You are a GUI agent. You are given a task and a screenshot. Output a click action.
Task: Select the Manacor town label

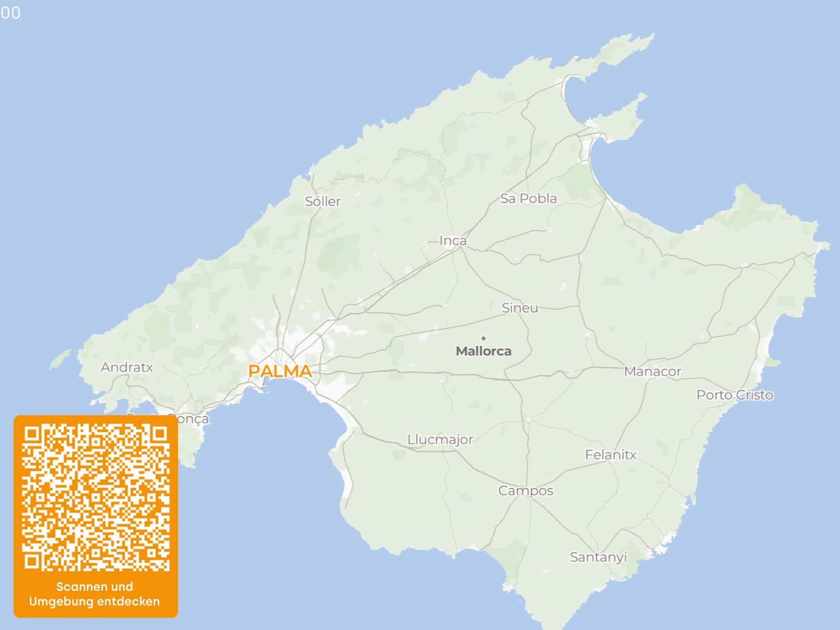[x=652, y=372]
